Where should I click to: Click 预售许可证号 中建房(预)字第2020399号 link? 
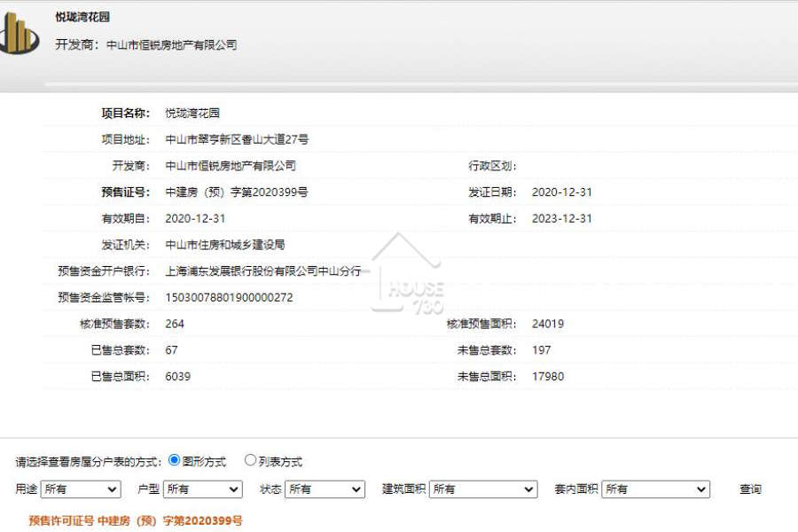click(x=136, y=520)
